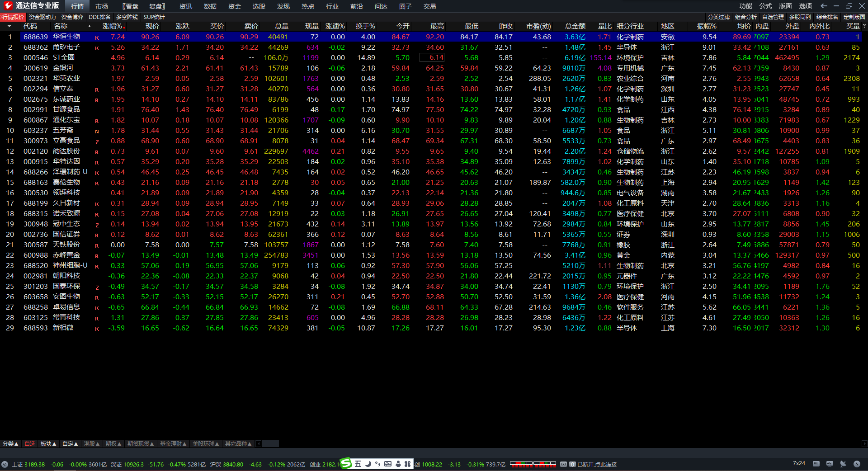Image resolution: width=868 pixels, height=471 pixels.
Task: Click the back arrow in title bar
Action: click(x=824, y=6)
